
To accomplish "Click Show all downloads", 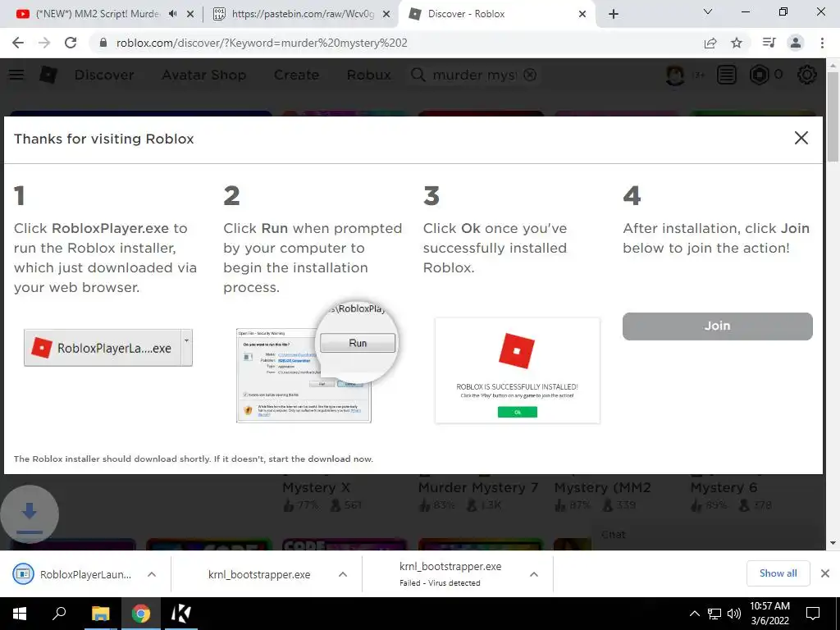I will [x=778, y=573].
